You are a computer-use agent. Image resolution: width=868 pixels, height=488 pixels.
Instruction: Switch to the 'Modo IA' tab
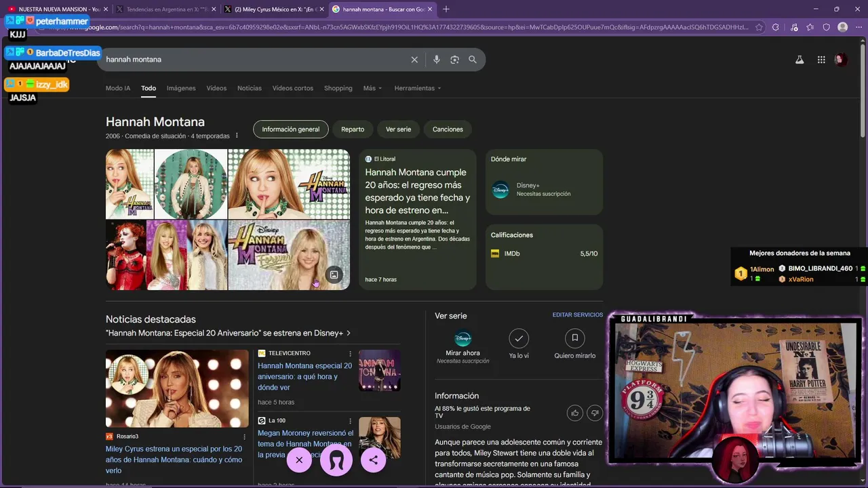coord(118,88)
